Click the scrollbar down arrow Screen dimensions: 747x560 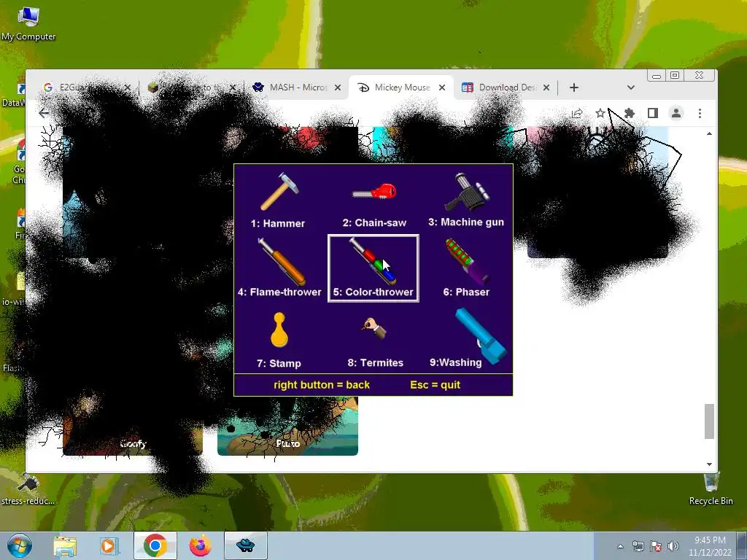point(709,464)
